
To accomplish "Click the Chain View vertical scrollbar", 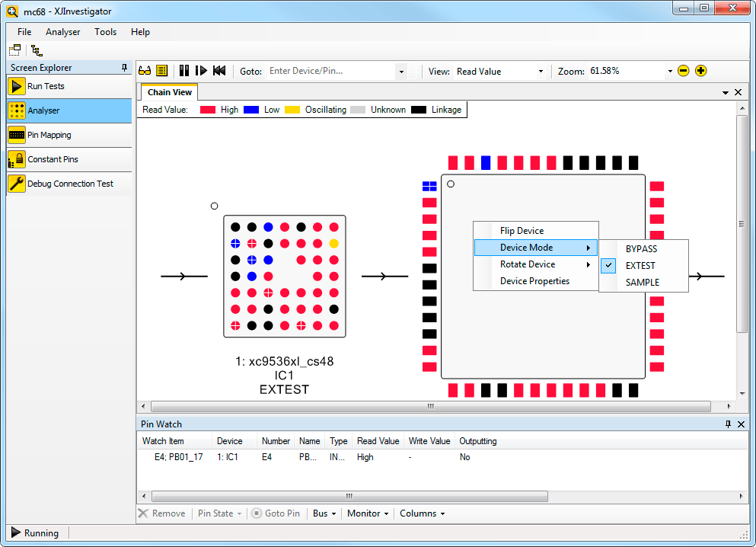I will [x=742, y=223].
